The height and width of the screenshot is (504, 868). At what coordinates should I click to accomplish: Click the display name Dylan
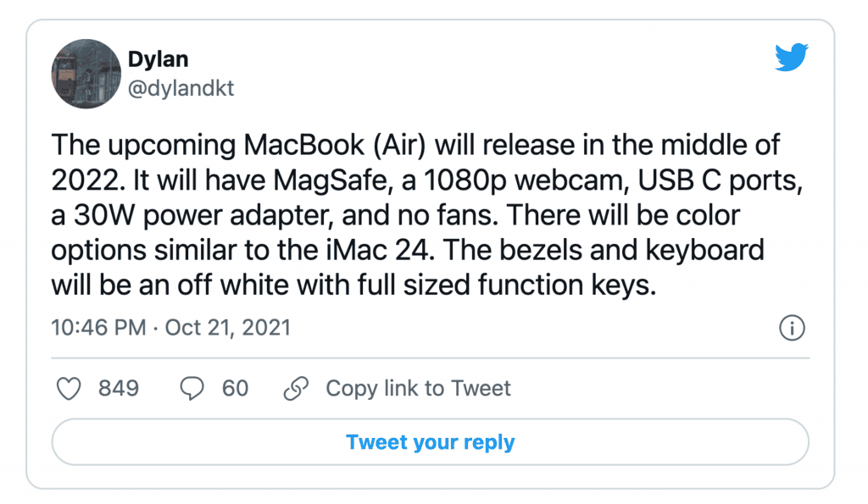click(157, 59)
